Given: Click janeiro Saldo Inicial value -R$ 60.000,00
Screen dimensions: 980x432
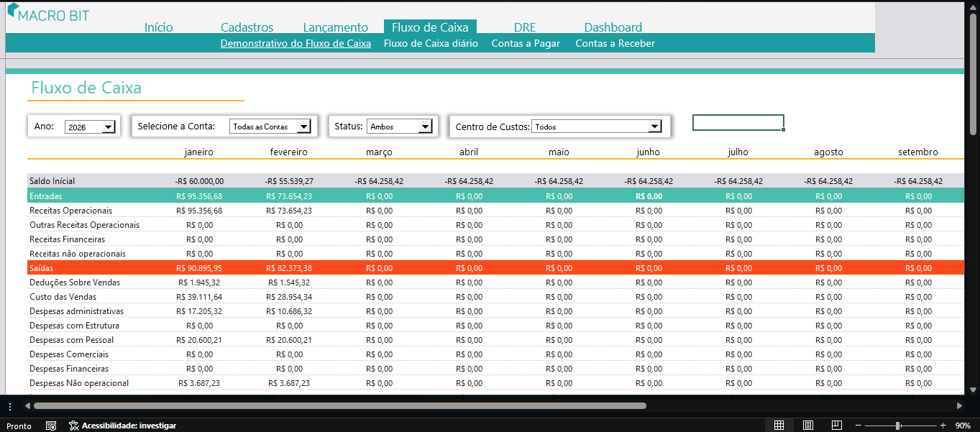Looking at the screenshot, I should pyautogui.click(x=199, y=181).
